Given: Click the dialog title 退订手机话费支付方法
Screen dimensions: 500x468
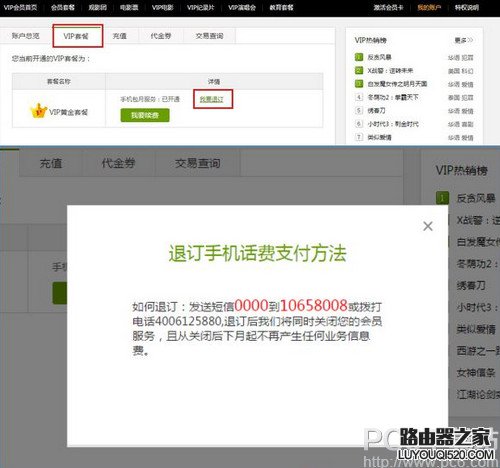Looking at the screenshot, I should click(x=257, y=253).
